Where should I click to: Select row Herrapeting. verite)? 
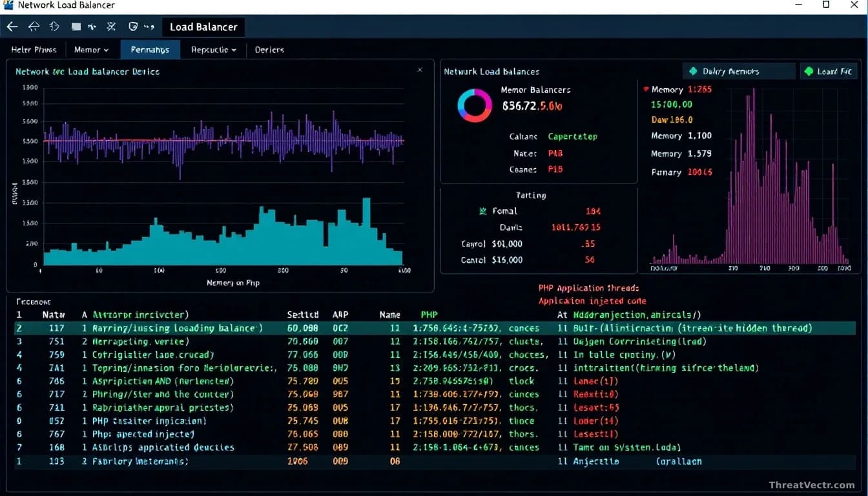(x=434, y=341)
